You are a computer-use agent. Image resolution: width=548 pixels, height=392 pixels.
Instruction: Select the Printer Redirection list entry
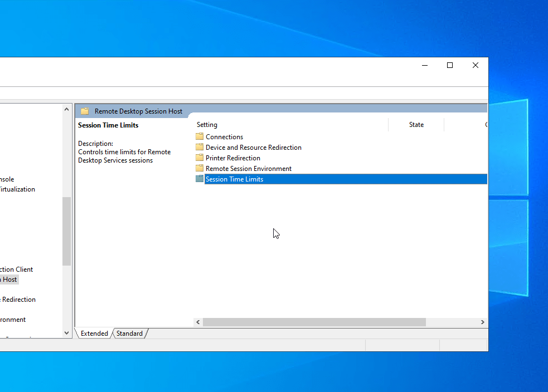[x=233, y=158]
